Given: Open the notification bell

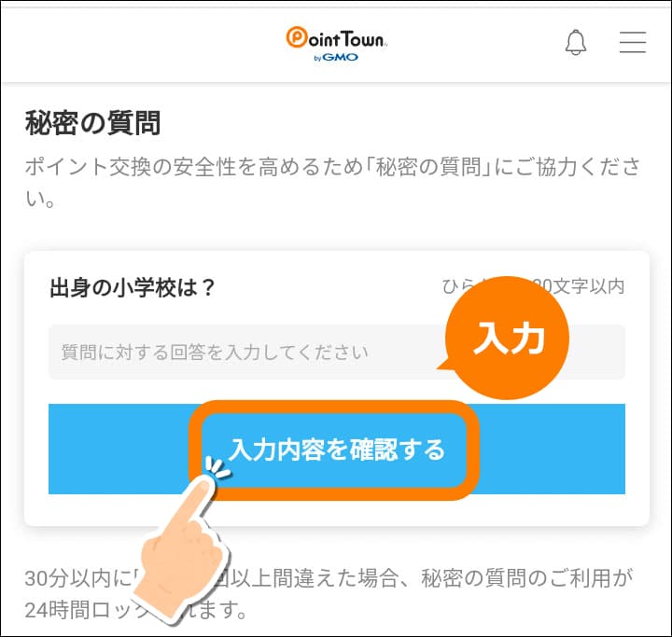Looking at the screenshot, I should pyautogui.click(x=575, y=42).
